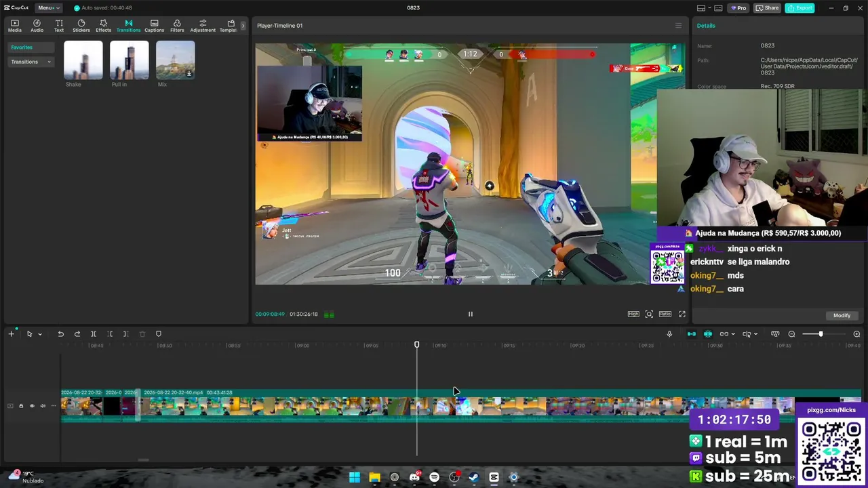Switch to the Text tab
Viewport: 868px width, 488px height.
[x=59, y=26]
